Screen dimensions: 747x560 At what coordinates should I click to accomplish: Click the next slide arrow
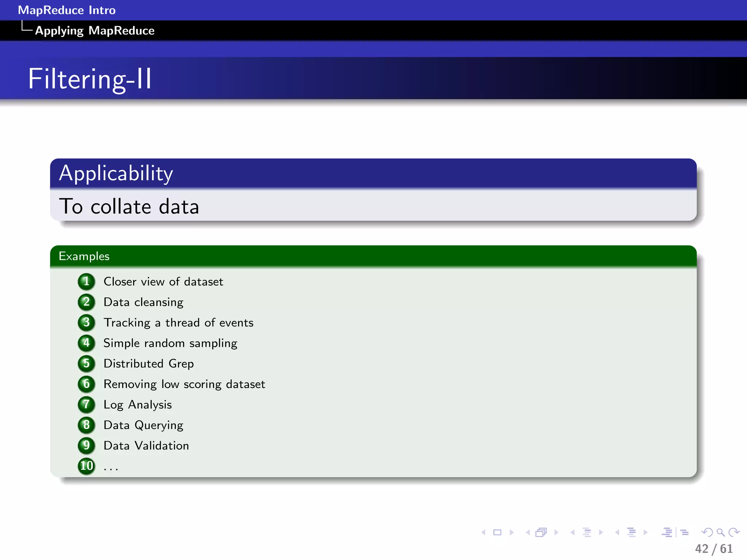(512, 533)
